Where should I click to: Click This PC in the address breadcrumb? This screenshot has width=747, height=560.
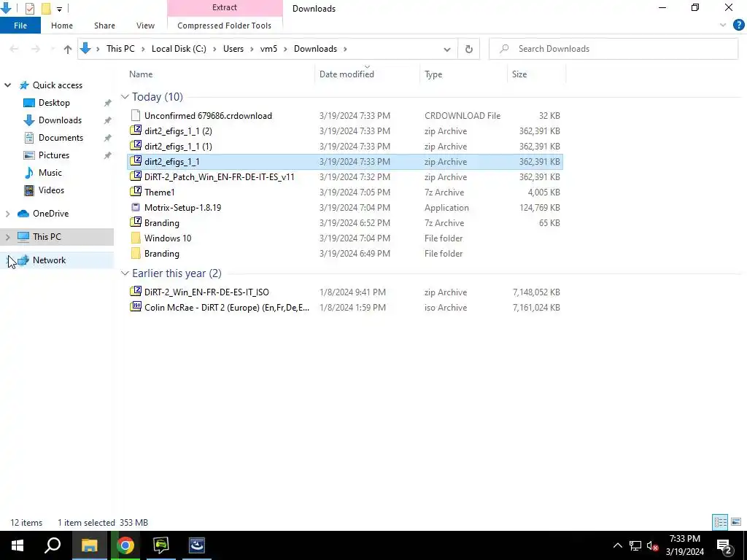[120, 49]
